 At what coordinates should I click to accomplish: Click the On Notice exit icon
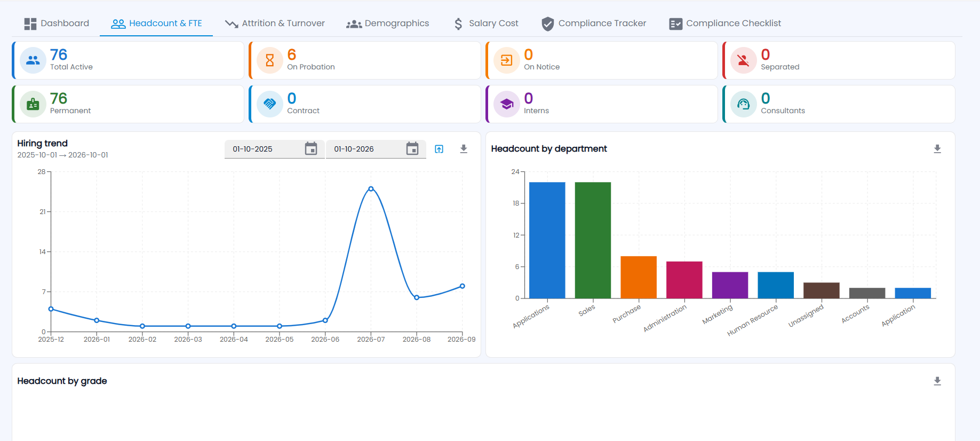click(x=507, y=60)
